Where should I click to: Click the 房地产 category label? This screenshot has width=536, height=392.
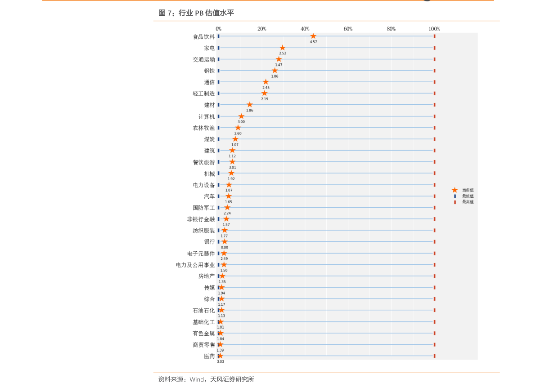pos(207,276)
